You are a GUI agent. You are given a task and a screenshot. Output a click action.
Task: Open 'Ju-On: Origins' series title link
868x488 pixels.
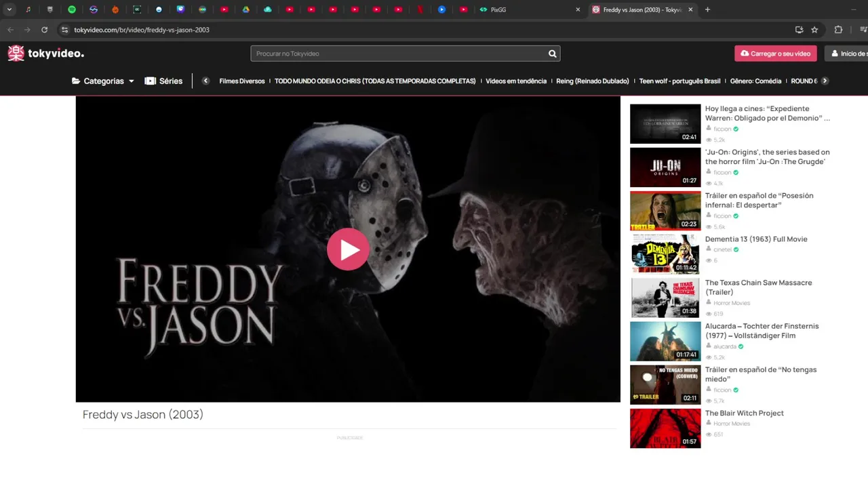coord(768,157)
